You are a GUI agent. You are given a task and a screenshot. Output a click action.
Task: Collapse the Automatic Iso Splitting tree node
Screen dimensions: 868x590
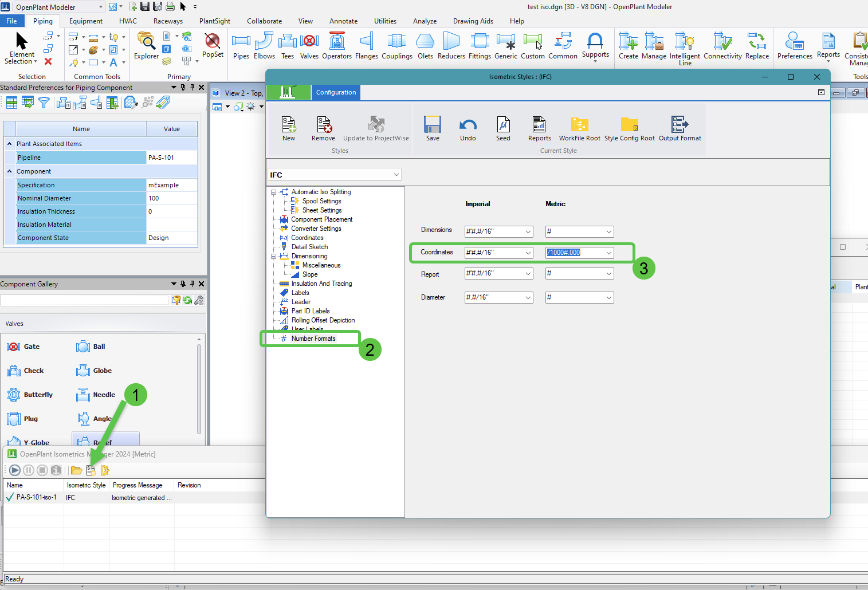(x=274, y=192)
